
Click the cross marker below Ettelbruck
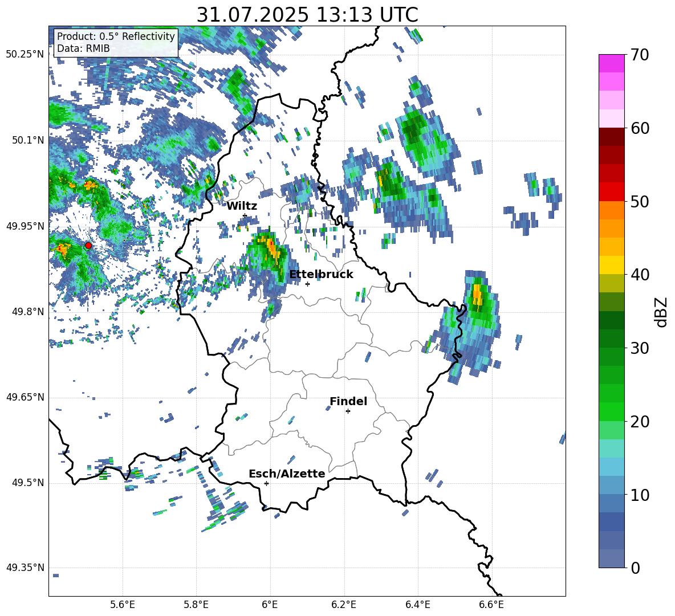click(307, 284)
